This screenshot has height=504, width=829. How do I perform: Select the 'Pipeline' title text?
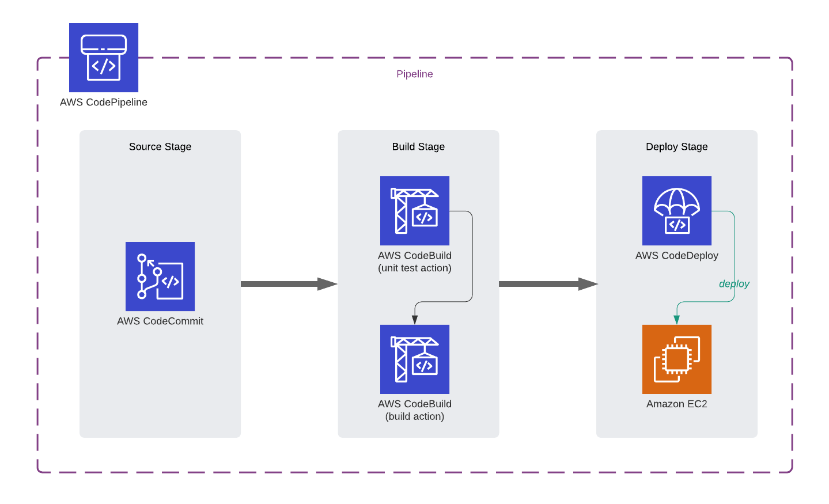[x=415, y=74]
